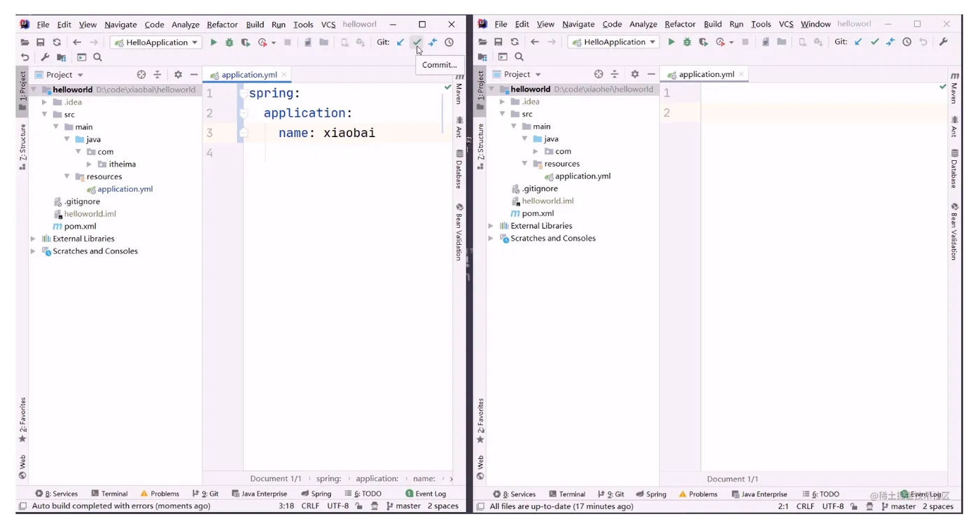Click Save All disk icon in xiaobai window
The width and height of the screenshot is (980, 519).
(x=41, y=42)
